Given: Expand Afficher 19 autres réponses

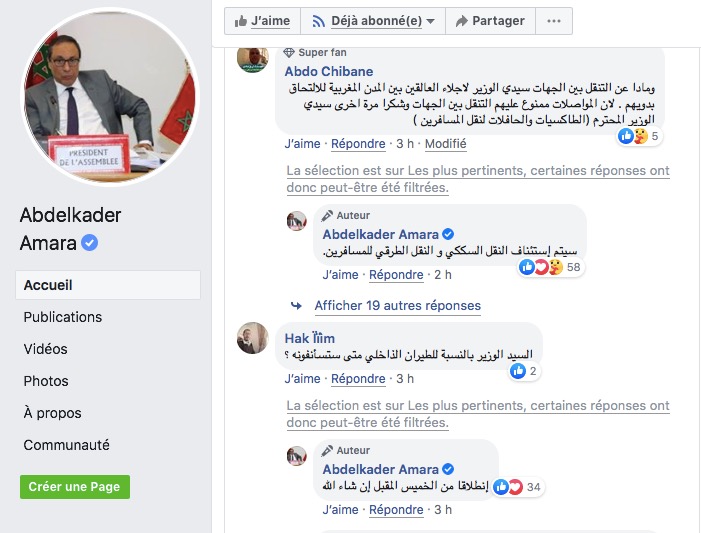Looking at the screenshot, I should click(x=397, y=306).
